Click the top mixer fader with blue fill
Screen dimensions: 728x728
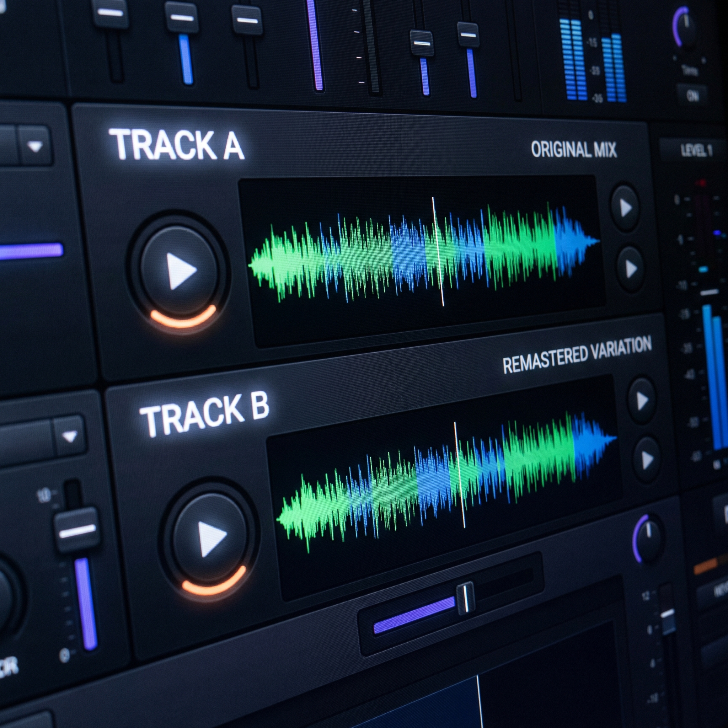click(182, 18)
